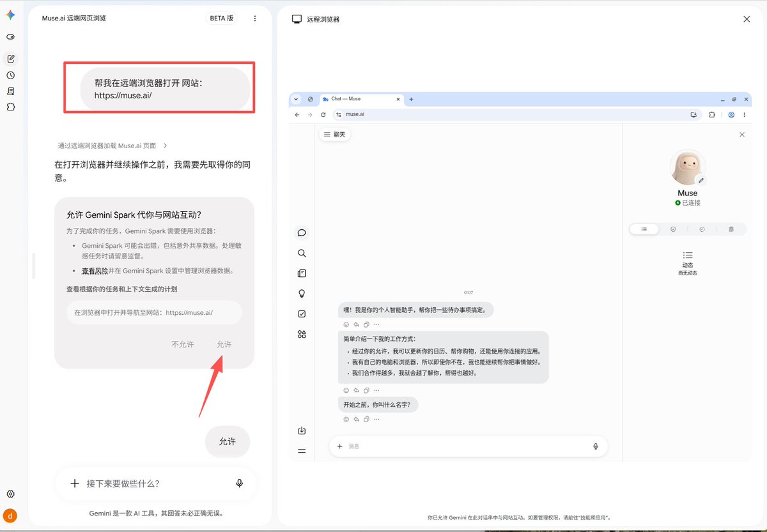
Task: Select the trash tab in Muse panel
Action: click(x=731, y=229)
